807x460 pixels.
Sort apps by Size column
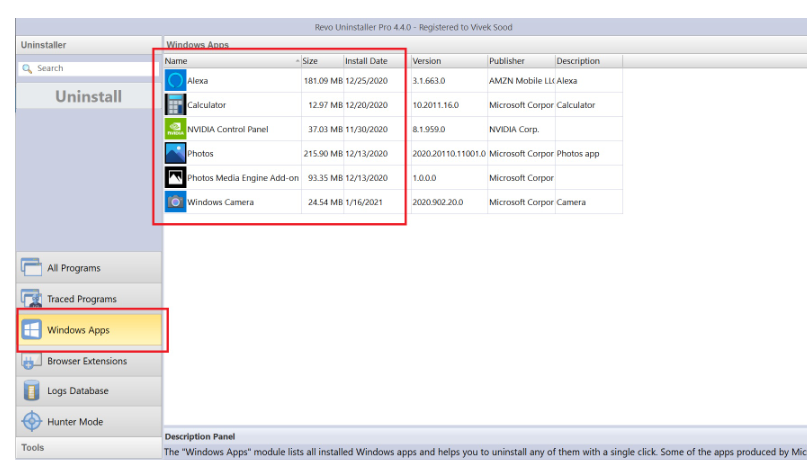pos(321,61)
